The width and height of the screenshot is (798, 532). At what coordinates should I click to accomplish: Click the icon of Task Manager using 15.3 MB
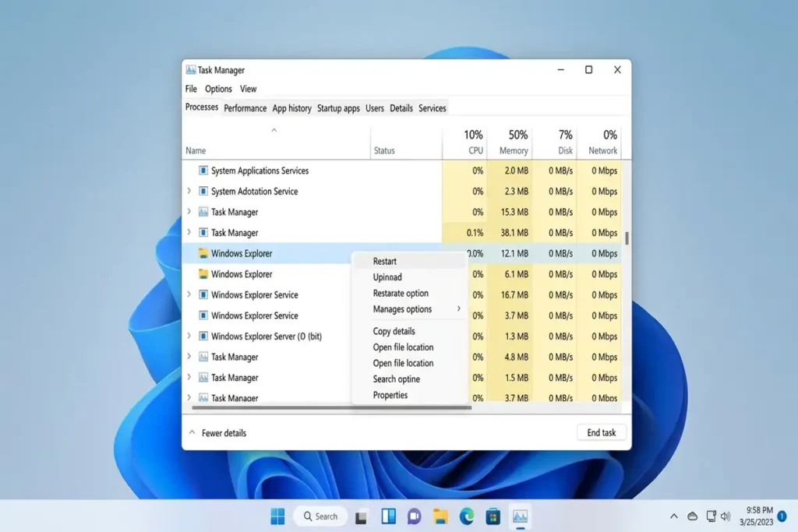[x=203, y=212]
